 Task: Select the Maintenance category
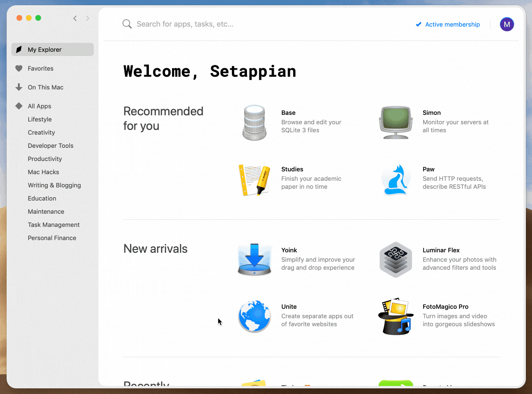click(46, 212)
